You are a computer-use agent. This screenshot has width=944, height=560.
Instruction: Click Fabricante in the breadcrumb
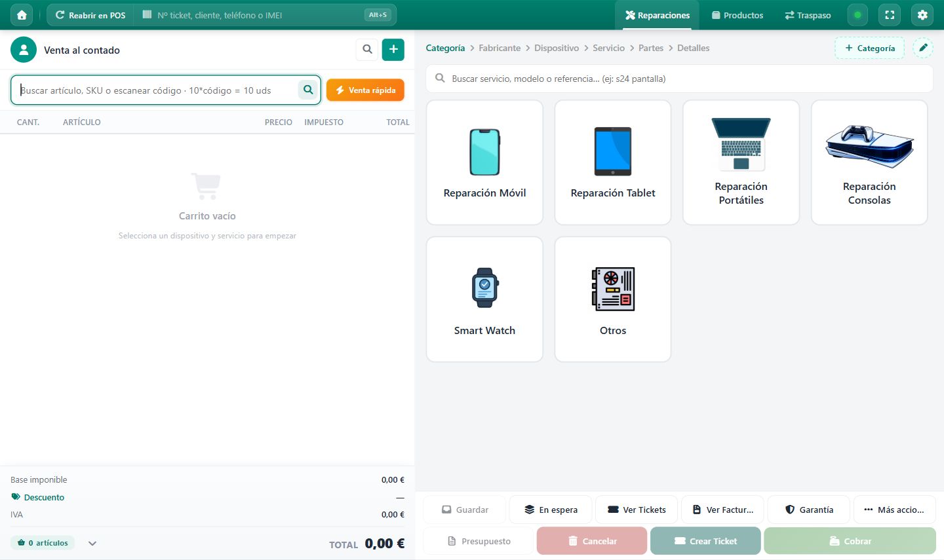[500, 48]
